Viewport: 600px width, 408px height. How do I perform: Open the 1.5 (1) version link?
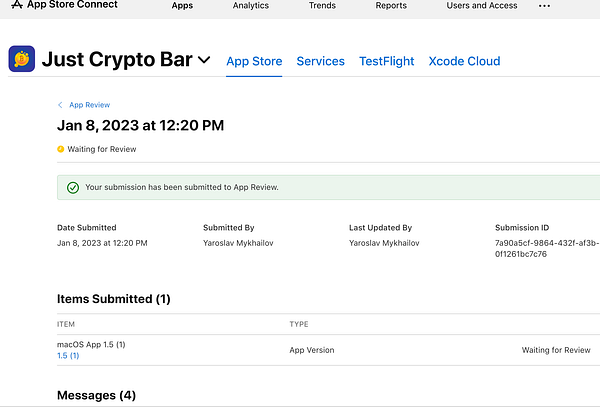coord(68,356)
